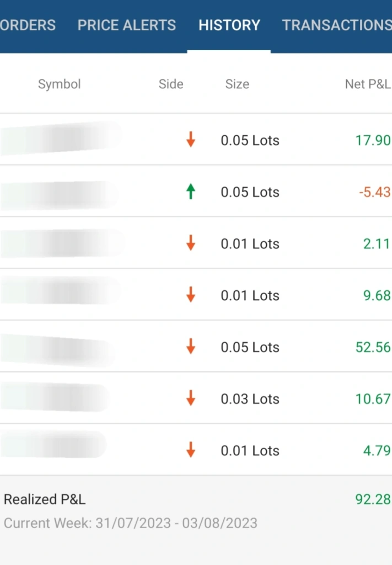Click the sell arrow on the 17.90 trade
Viewport: 392px width, 565px height.
tap(191, 140)
